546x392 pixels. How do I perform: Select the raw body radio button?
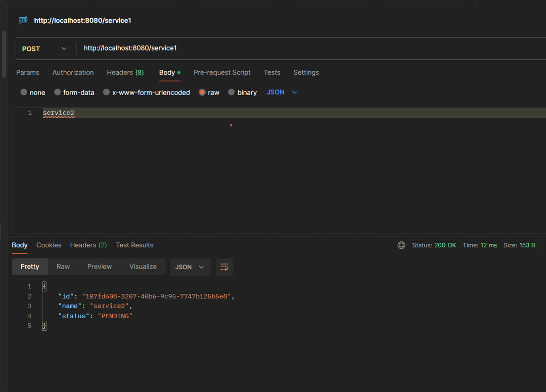pyautogui.click(x=202, y=93)
